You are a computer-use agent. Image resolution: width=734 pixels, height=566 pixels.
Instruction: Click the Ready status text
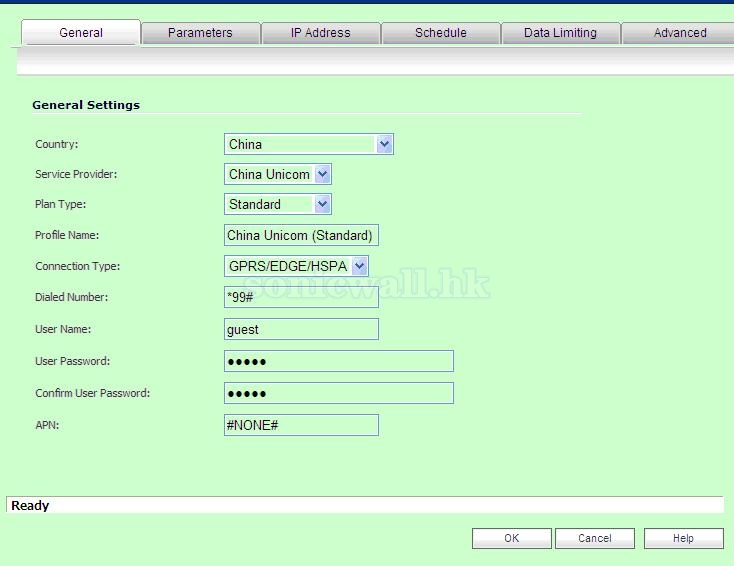(x=30, y=506)
